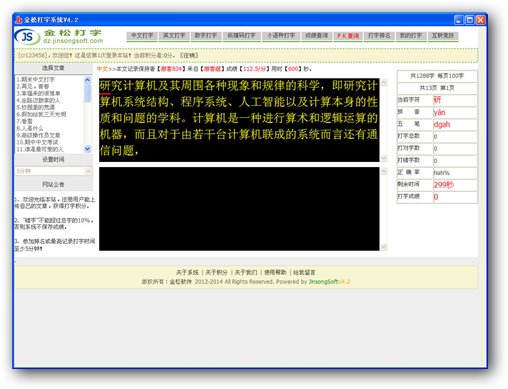
Task: Click the 网站公告 panel header
Action: pyautogui.click(x=53, y=184)
